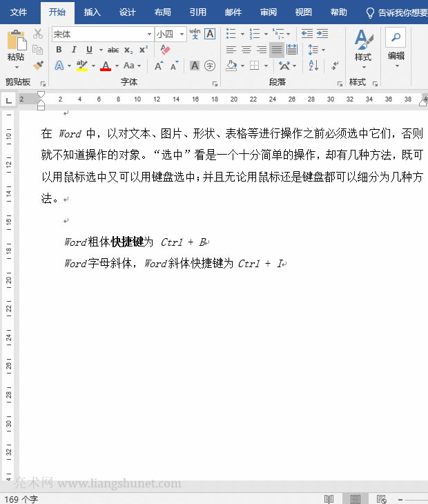Screen dimensions: 428x504
Task: Align text right
Action: (x=261, y=50)
